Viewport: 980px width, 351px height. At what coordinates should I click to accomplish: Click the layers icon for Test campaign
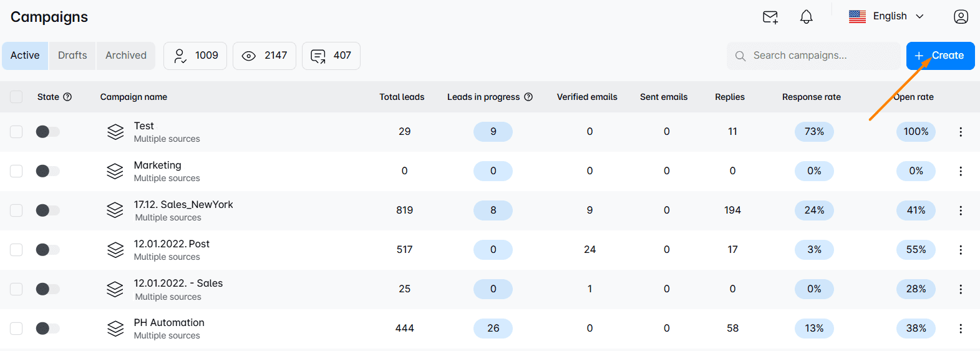115,132
